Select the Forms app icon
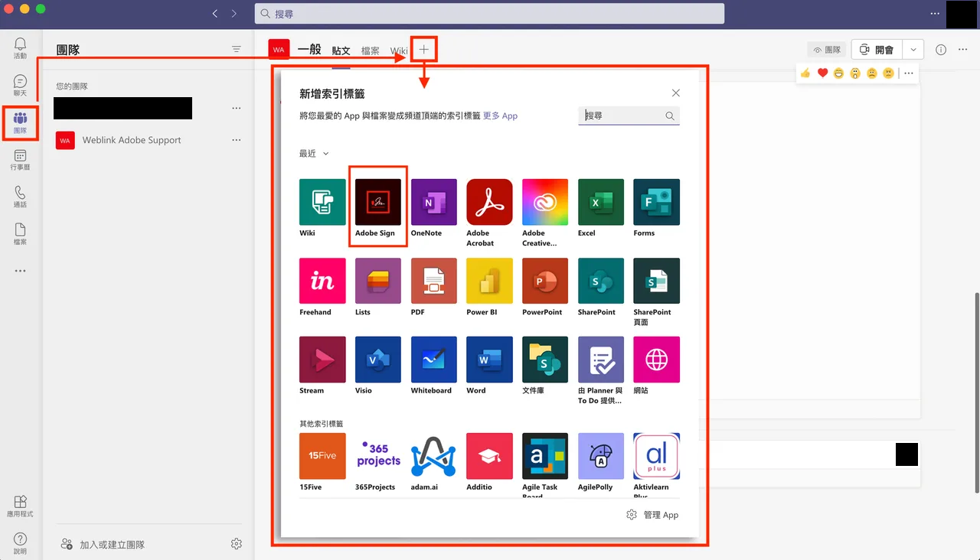This screenshot has height=560, width=980. click(x=657, y=202)
